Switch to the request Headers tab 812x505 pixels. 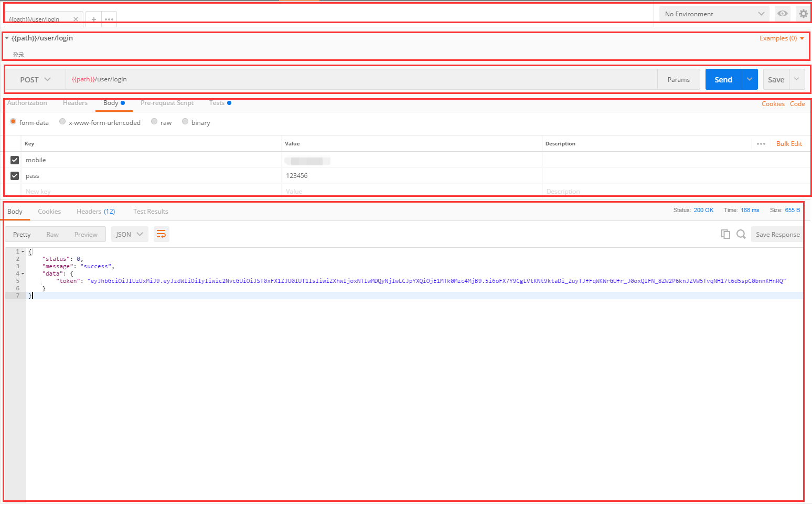(75, 103)
